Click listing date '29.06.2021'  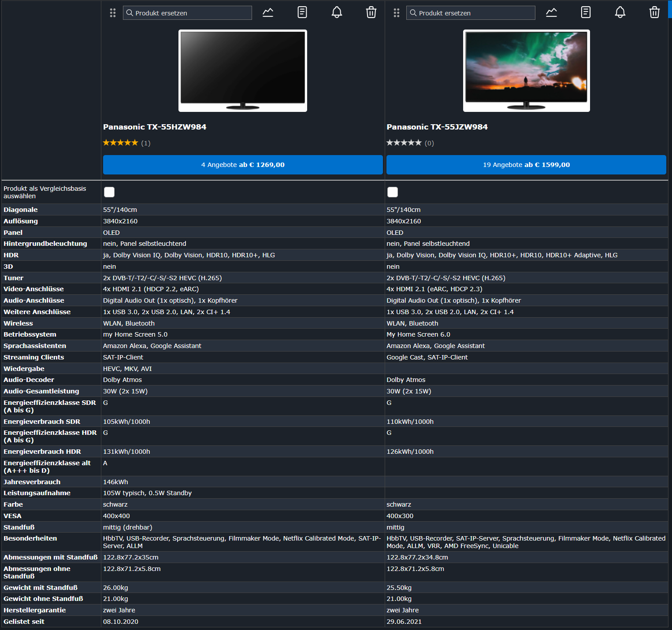[404, 622]
